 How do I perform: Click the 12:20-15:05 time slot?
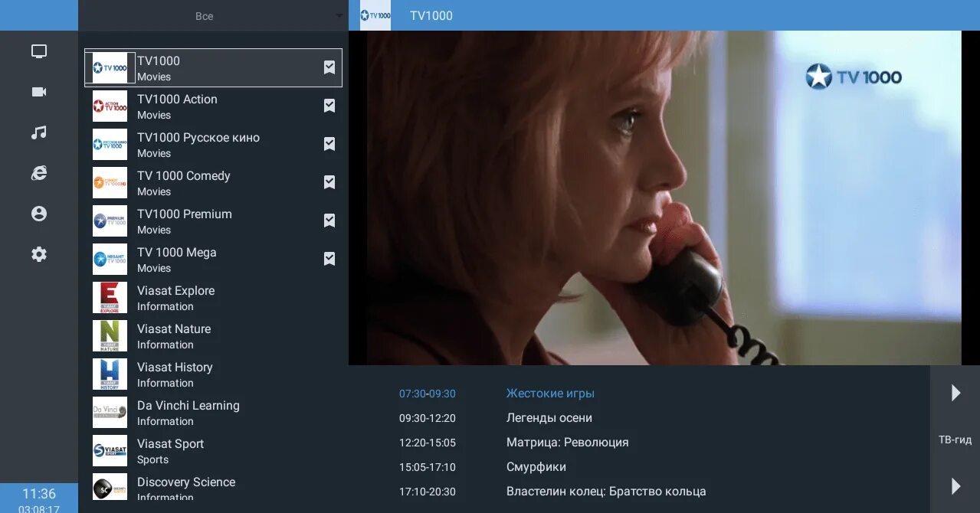click(428, 443)
